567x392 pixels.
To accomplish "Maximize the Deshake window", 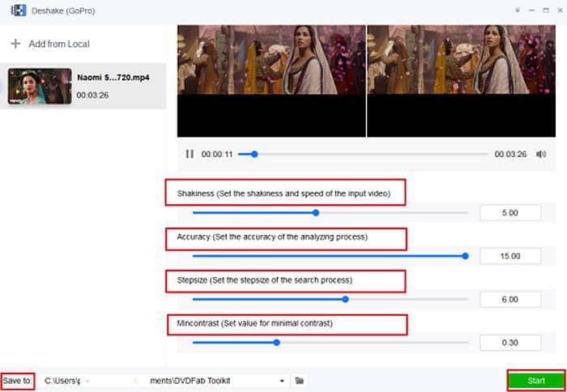I will 546,11.
